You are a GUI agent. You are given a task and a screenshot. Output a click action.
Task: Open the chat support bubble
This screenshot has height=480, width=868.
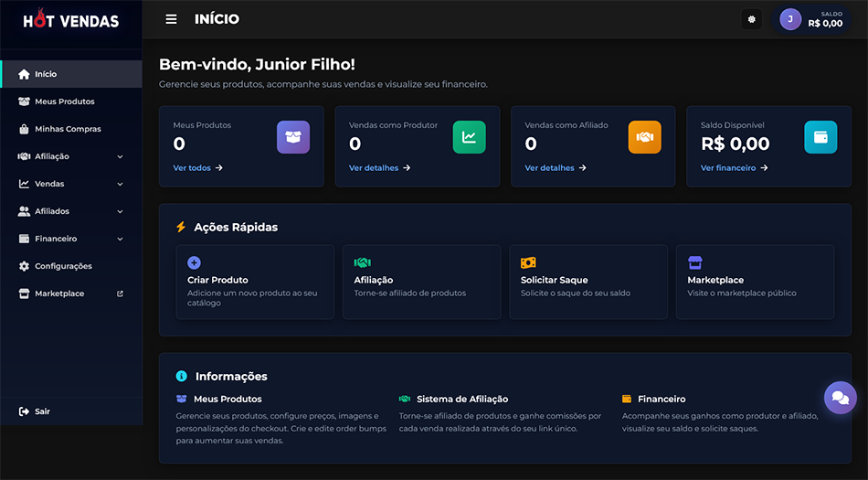click(840, 398)
